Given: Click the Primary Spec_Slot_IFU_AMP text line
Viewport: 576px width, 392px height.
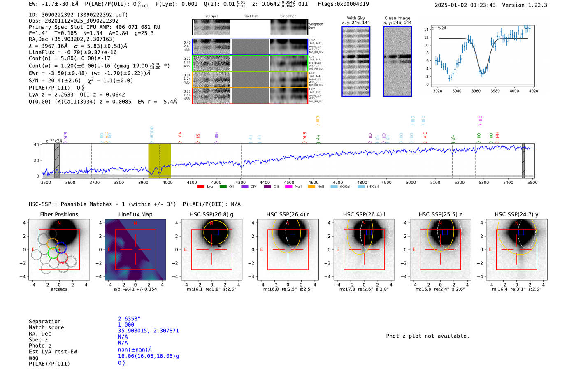Looking at the screenshot, I should [x=95, y=27].
